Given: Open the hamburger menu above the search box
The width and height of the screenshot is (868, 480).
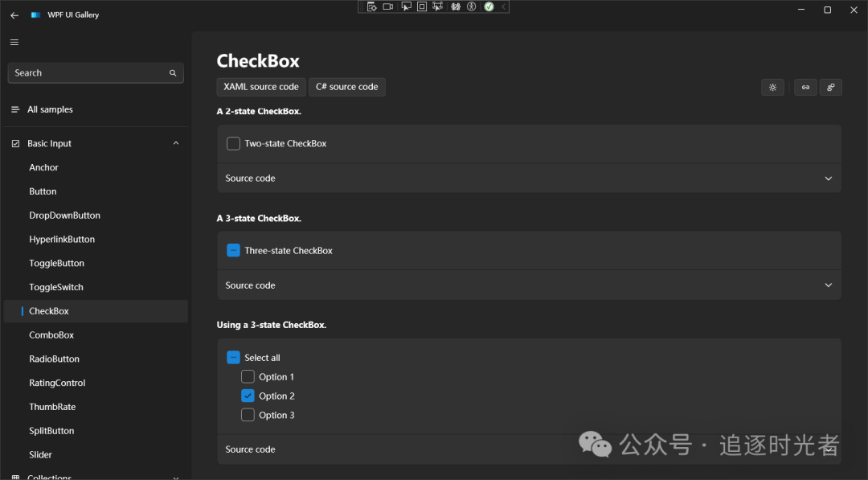Looking at the screenshot, I should [x=14, y=42].
